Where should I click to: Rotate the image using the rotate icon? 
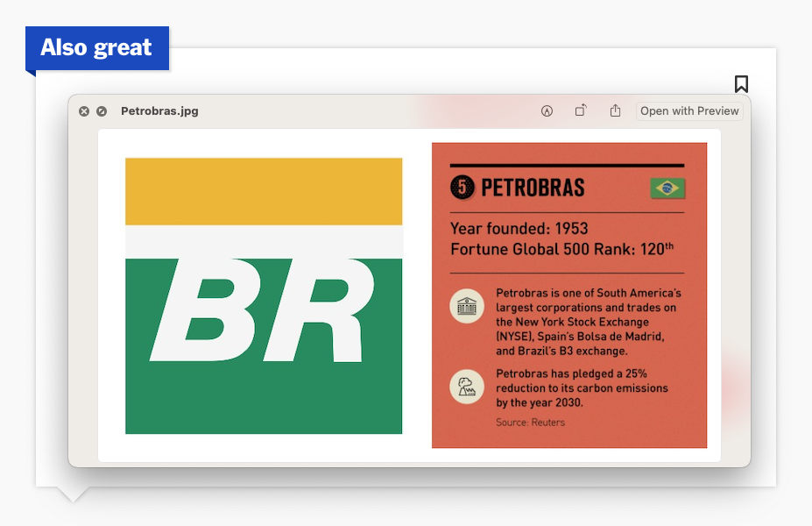click(581, 110)
